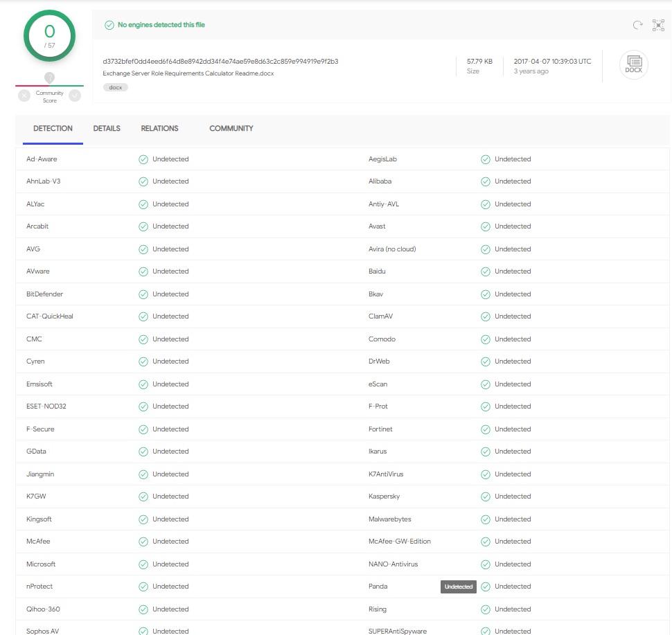Click the DOCX file type icon
The image size is (672, 635).
point(633,64)
